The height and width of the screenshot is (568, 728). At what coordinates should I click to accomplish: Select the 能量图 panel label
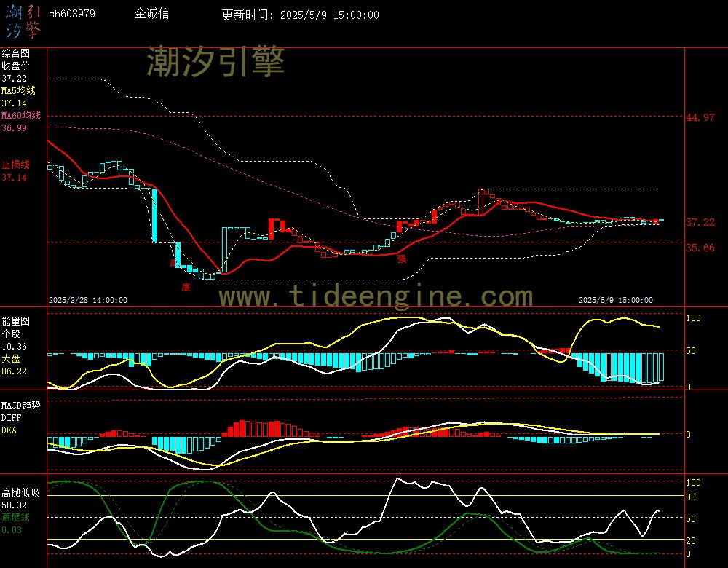[x=16, y=321]
